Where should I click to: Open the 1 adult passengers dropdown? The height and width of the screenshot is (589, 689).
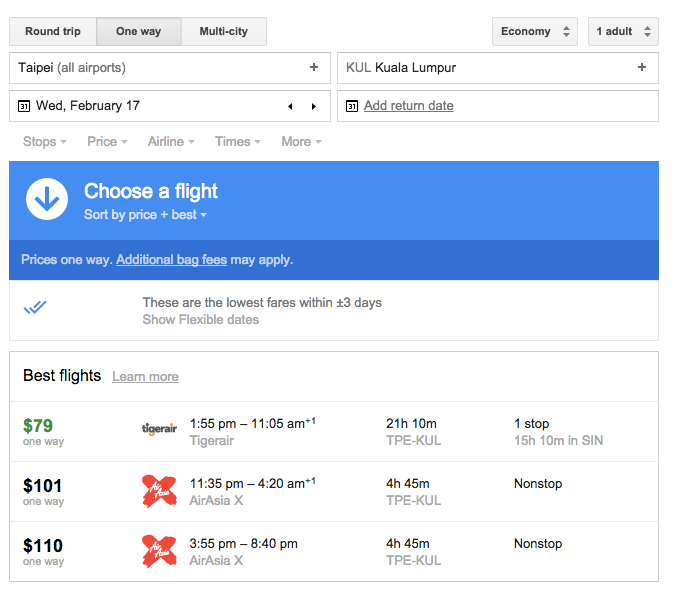click(622, 32)
